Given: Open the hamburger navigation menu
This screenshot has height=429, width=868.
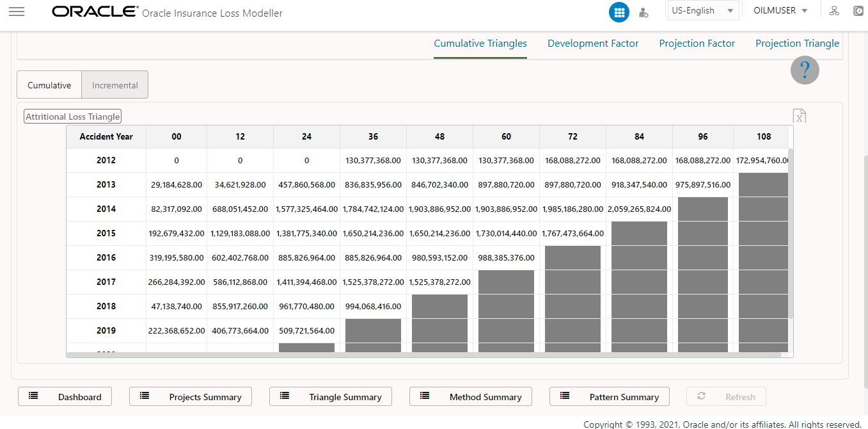Looking at the screenshot, I should pos(17,11).
